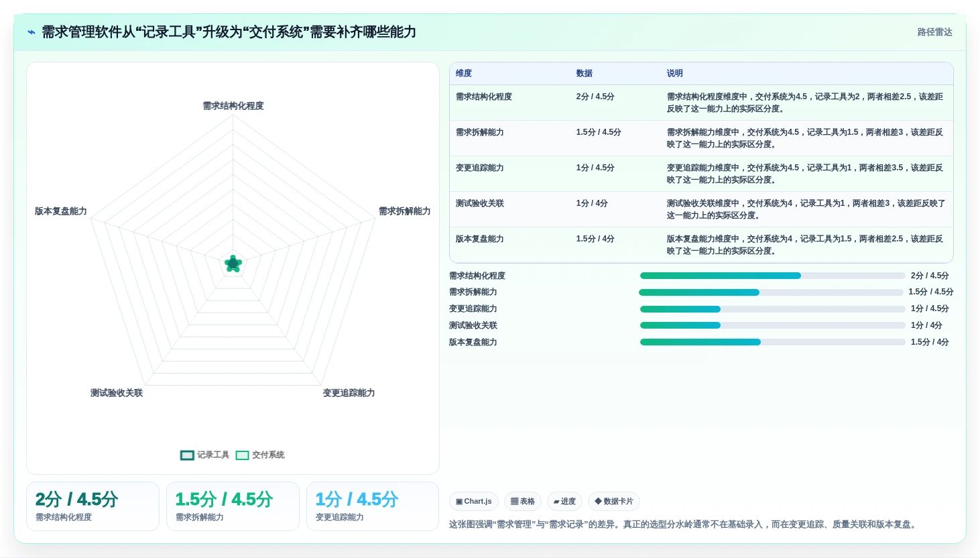The height and width of the screenshot is (558, 980).
Task: Click the page title heading text
Action: 229,32
